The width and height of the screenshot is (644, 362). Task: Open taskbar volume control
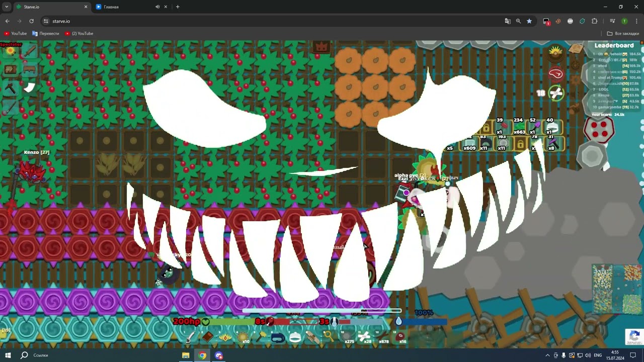point(588,355)
